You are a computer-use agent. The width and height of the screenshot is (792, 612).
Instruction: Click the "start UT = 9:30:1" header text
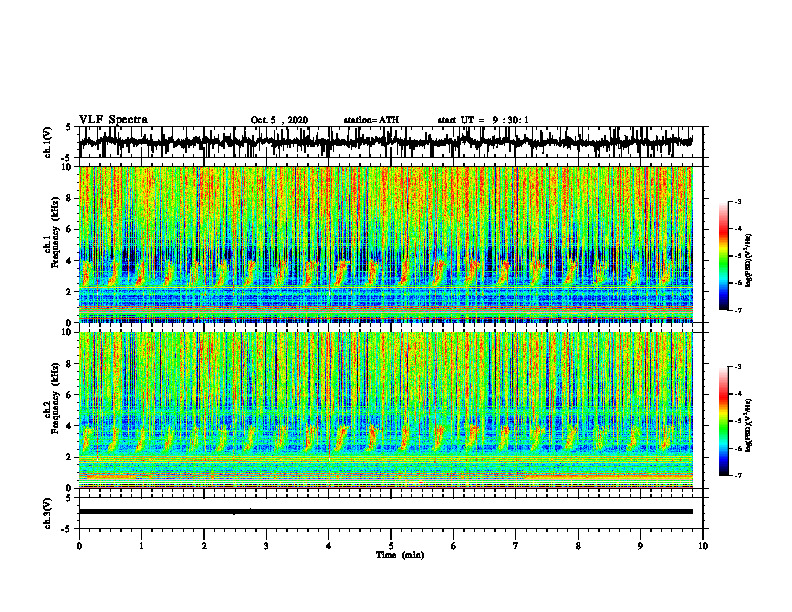[483, 120]
